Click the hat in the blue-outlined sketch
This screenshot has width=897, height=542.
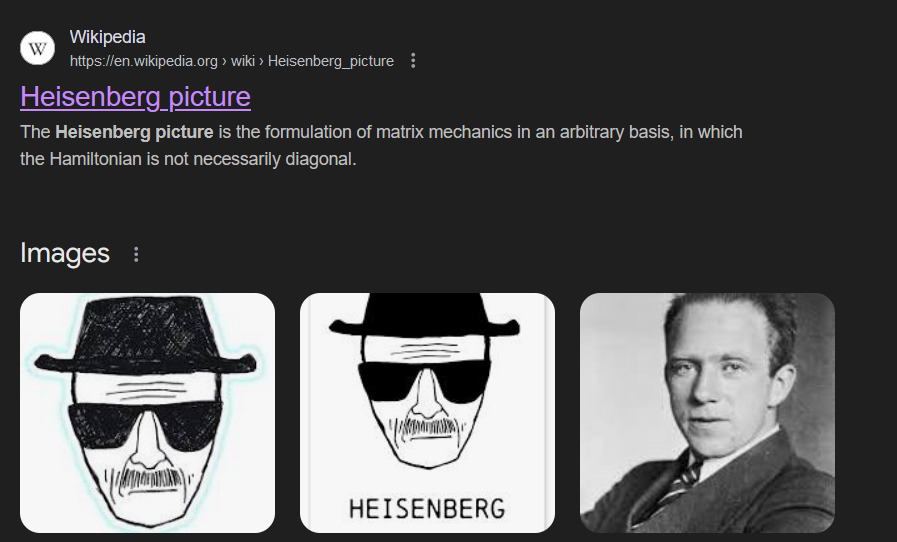pyautogui.click(x=147, y=335)
